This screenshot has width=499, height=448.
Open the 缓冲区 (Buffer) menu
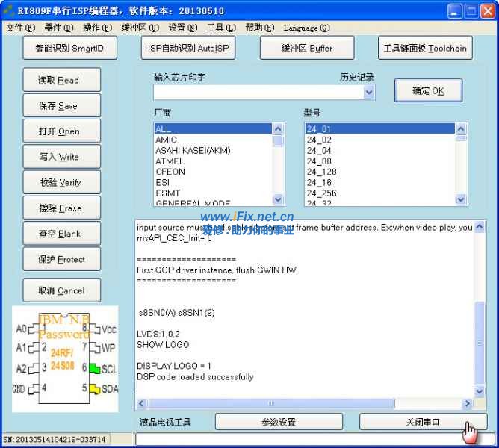[140, 28]
